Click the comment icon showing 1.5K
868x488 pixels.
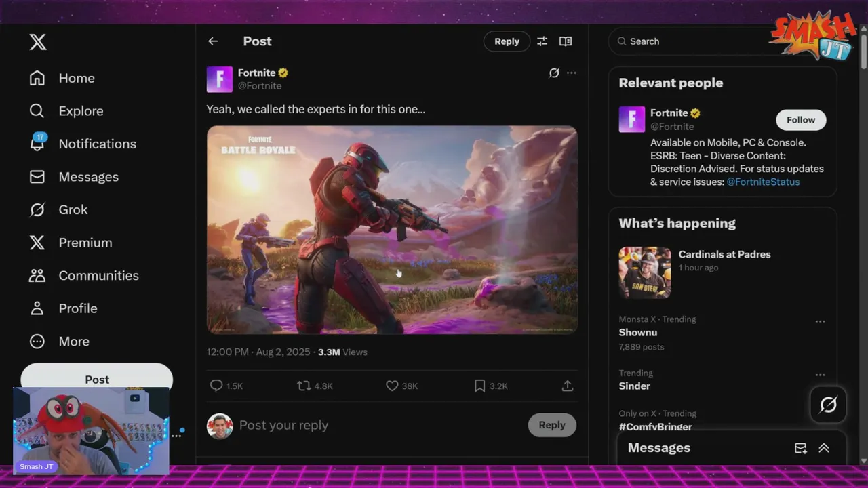click(216, 386)
